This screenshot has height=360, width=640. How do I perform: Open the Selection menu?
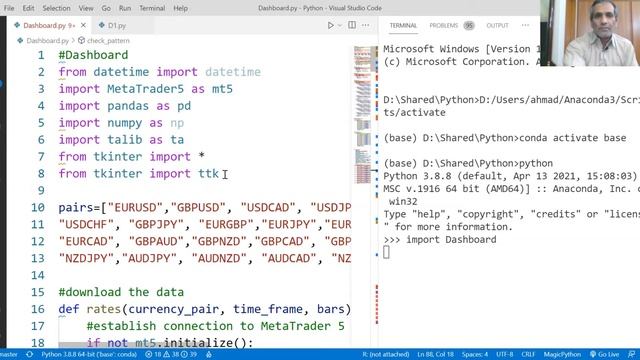coord(56,8)
